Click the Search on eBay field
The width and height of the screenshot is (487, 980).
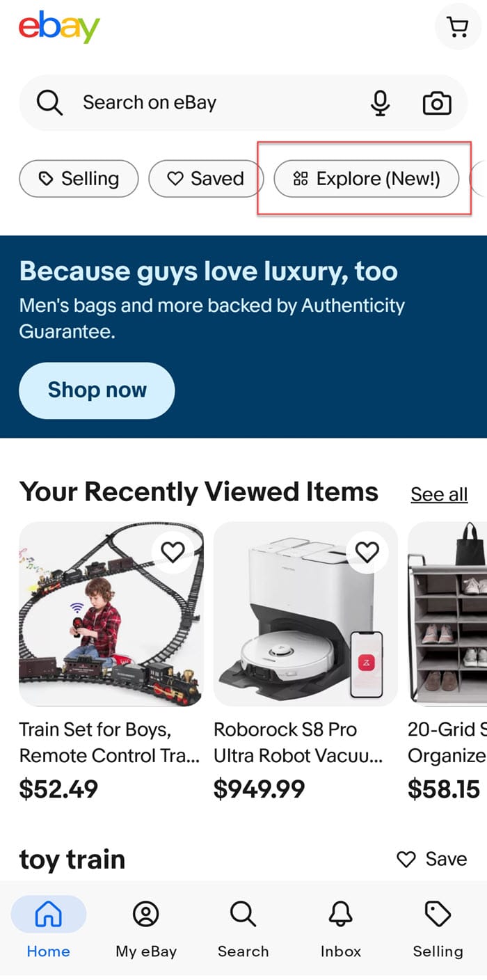(243, 103)
